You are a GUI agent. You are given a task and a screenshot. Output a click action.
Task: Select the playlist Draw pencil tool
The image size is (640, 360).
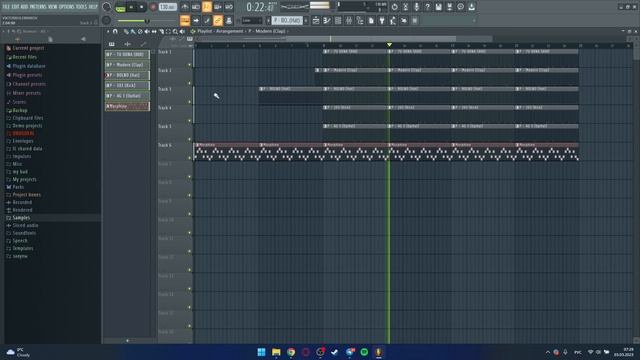pos(126,31)
